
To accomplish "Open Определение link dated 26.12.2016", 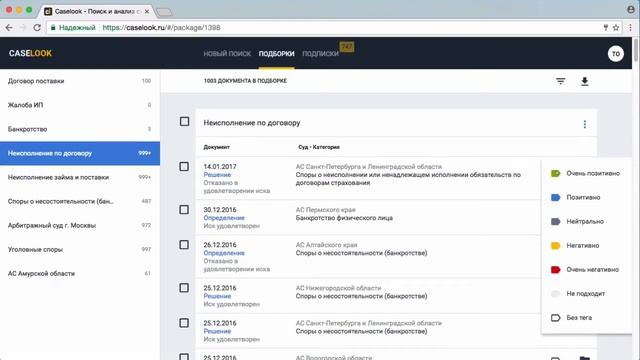I will pos(224,253).
